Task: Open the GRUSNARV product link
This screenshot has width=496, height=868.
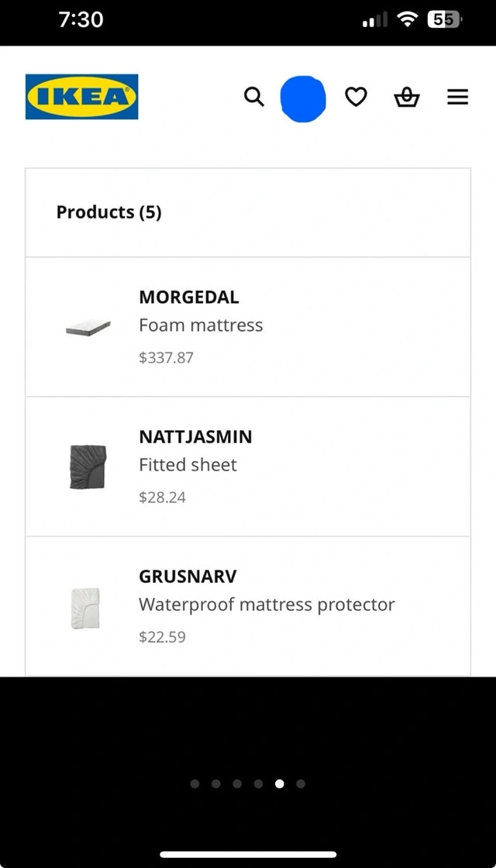Action: click(188, 577)
